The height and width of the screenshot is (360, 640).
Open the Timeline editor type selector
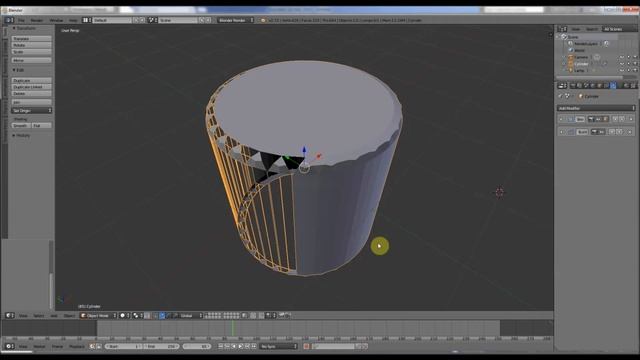[x=9, y=346]
